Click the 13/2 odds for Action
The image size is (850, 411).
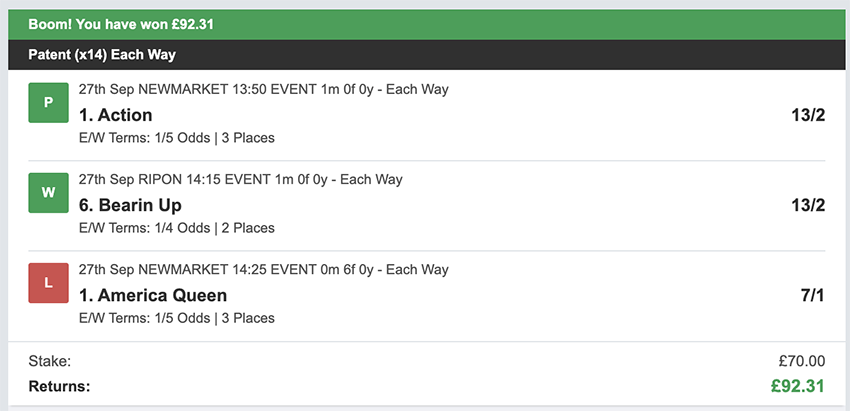coord(807,115)
